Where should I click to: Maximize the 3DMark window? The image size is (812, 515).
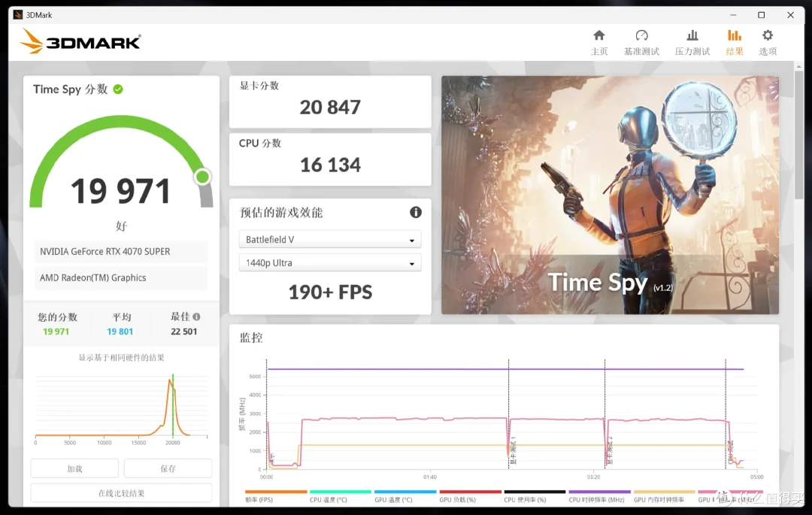[x=761, y=15]
